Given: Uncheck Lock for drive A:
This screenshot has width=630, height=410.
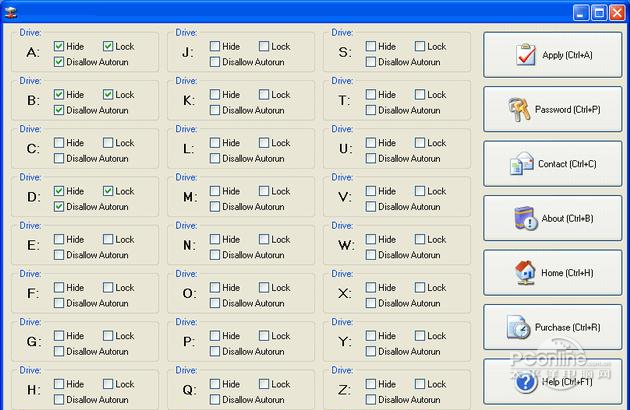Looking at the screenshot, I should 108,46.
